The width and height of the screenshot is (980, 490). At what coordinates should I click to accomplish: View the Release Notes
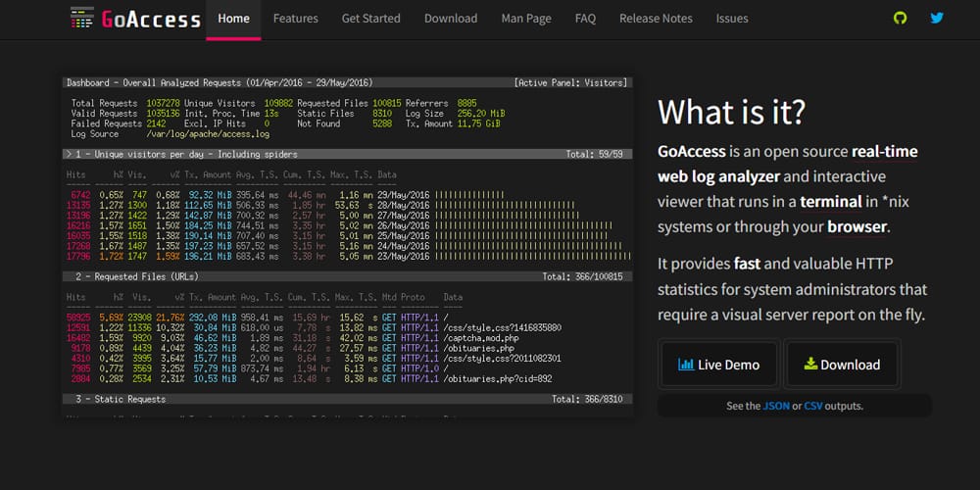[656, 19]
